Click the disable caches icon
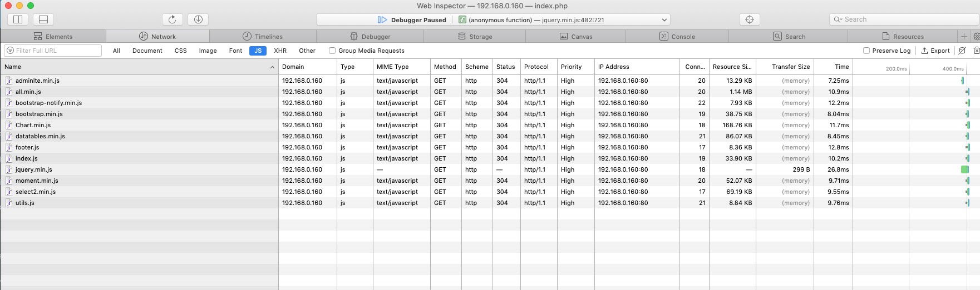980x290 pixels. pyautogui.click(x=962, y=51)
